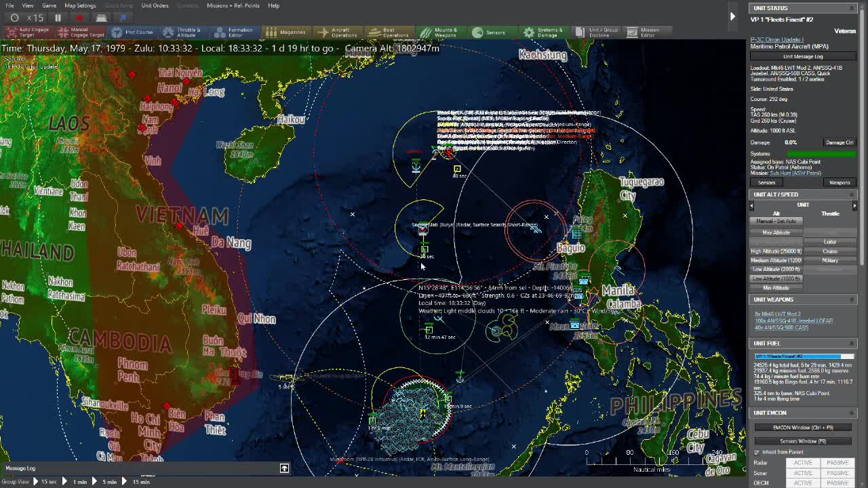Click Manual - Set Auto altitude button
Image resolution: width=868 pixels, height=488 pixels.
pos(776,221)
